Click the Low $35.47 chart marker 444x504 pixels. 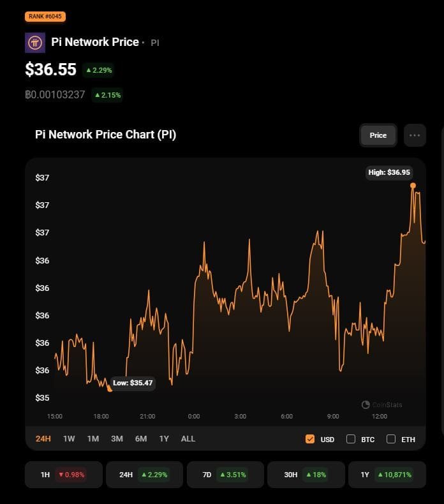110,389
